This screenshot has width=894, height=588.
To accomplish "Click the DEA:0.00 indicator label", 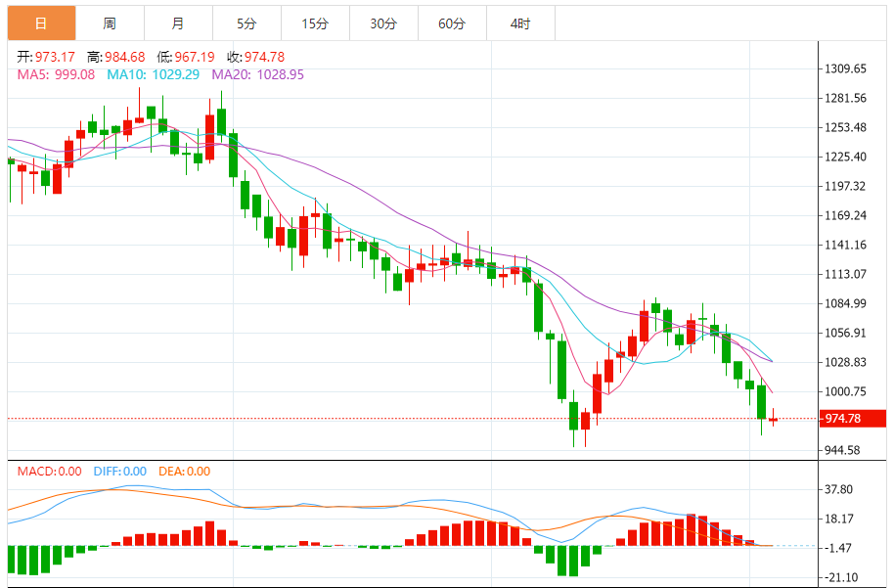I will click(185, 472).
